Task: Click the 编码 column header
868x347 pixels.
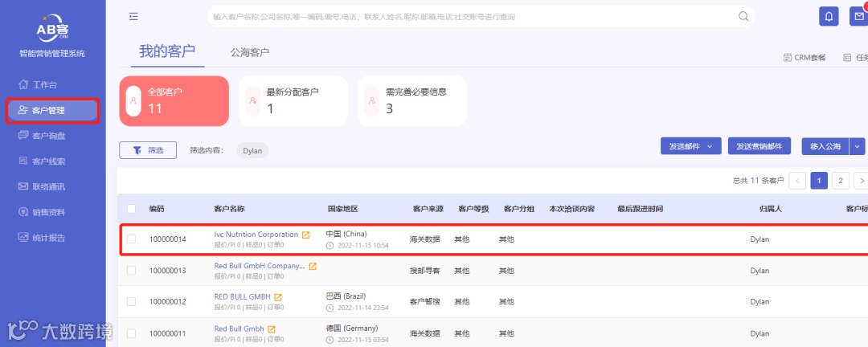Action: 157,209
